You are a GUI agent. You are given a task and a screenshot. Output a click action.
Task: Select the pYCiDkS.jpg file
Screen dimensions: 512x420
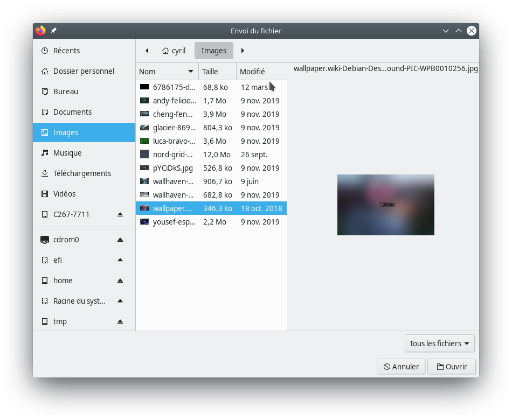pos(172,168)
